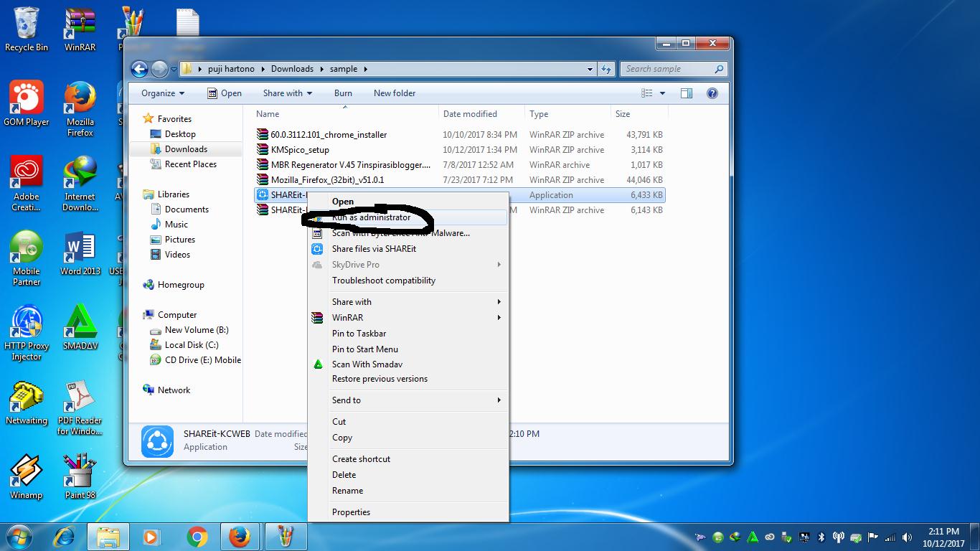
Task: Choose Rename in the context menu
Action: tap(407, 491)
